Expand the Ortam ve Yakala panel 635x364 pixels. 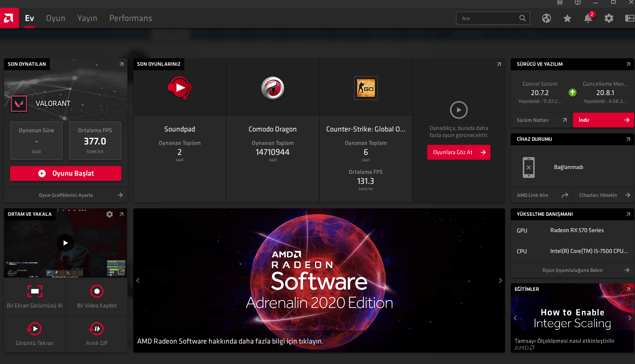point(122,214)
